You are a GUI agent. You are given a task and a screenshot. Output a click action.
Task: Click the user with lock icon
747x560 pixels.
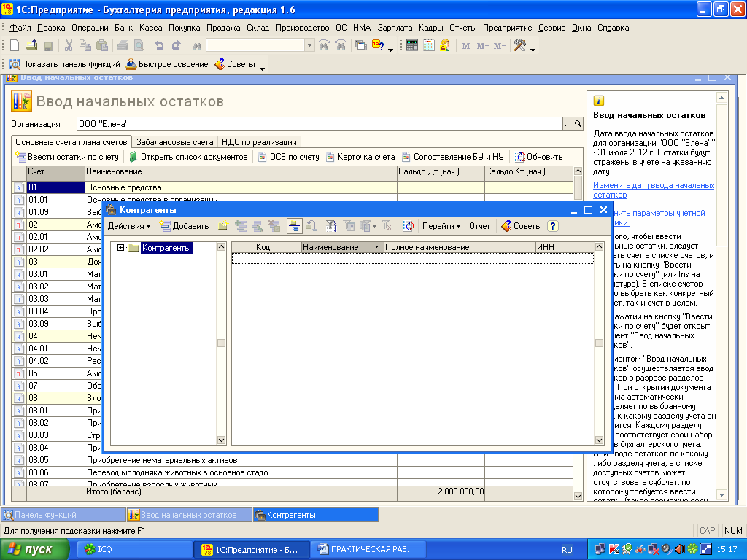coord(446,46)
